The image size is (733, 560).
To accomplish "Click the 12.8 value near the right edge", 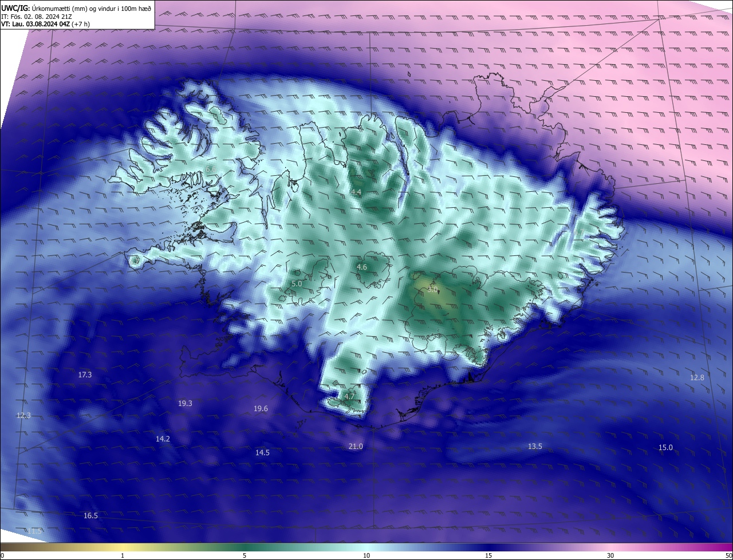I will point(697,378).
